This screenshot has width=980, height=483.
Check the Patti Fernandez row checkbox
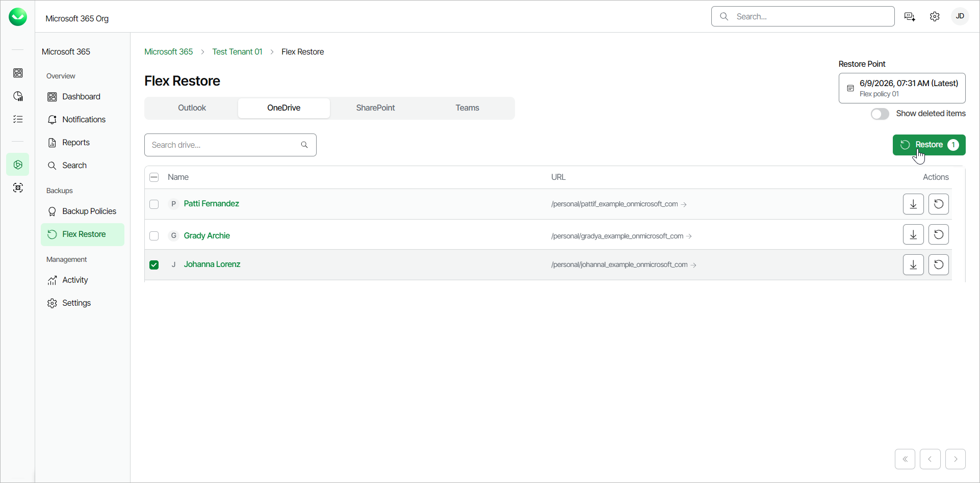tap(154, 204)
